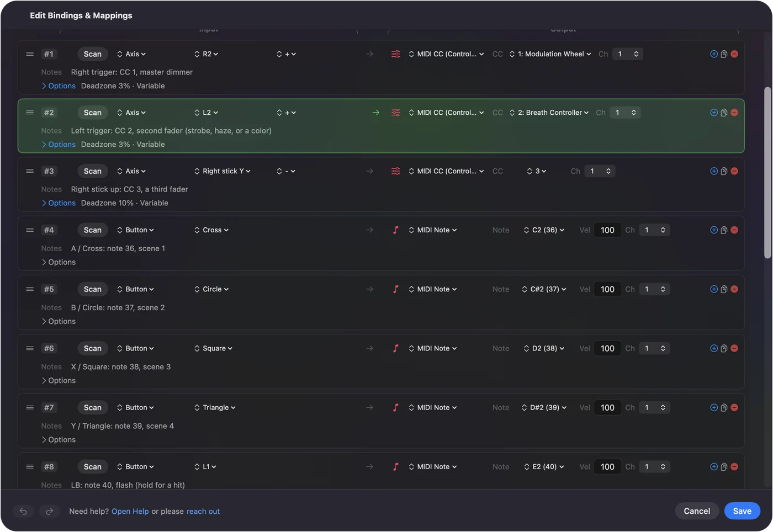Expand Options under binding #4
Viewport: 773px width, 532px height.
[x=59, y=262]
